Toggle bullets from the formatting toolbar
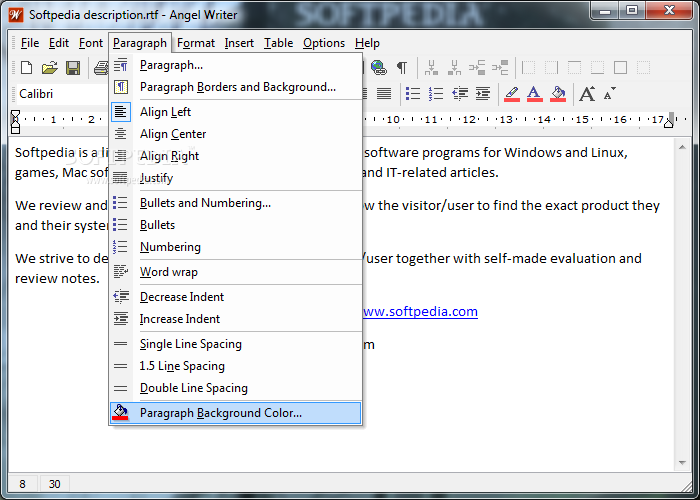Image resolution: width=700 pixels, height=500 pixels. tap(413, 94)
